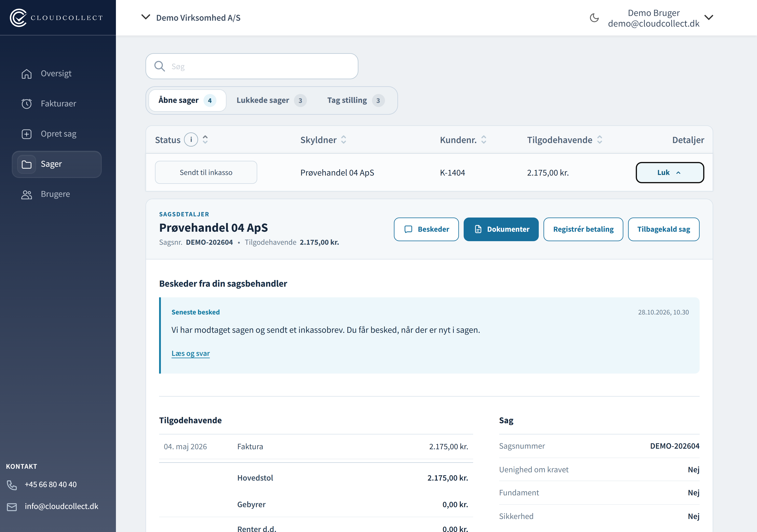The height and width of the screenshot is (532, 757).
Task: Click the info@cloudcollect.dk email link
Action: tap(61, 506)
